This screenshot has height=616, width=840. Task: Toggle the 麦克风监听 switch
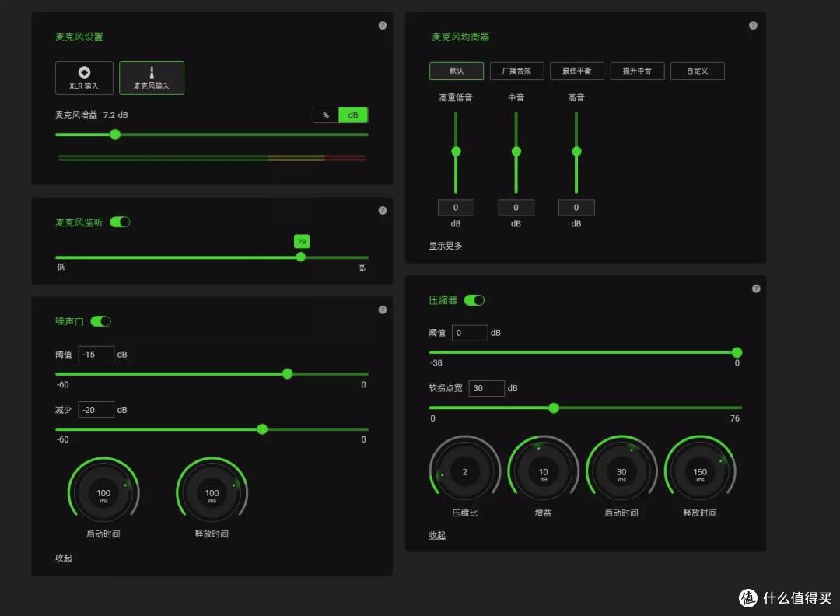point(120,222)
